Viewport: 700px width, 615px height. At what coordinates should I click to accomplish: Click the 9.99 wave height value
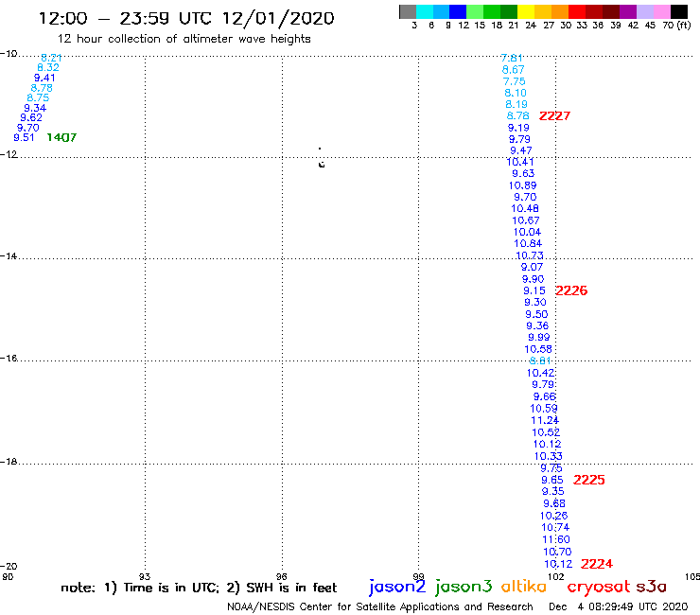tap(539, 338)
